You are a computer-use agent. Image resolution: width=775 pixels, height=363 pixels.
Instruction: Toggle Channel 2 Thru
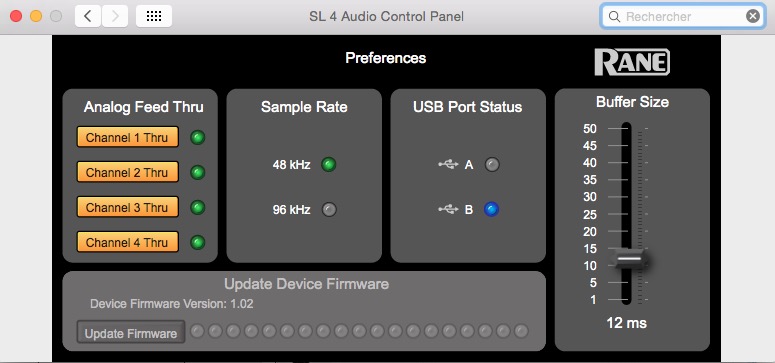(x=128, y=172)
